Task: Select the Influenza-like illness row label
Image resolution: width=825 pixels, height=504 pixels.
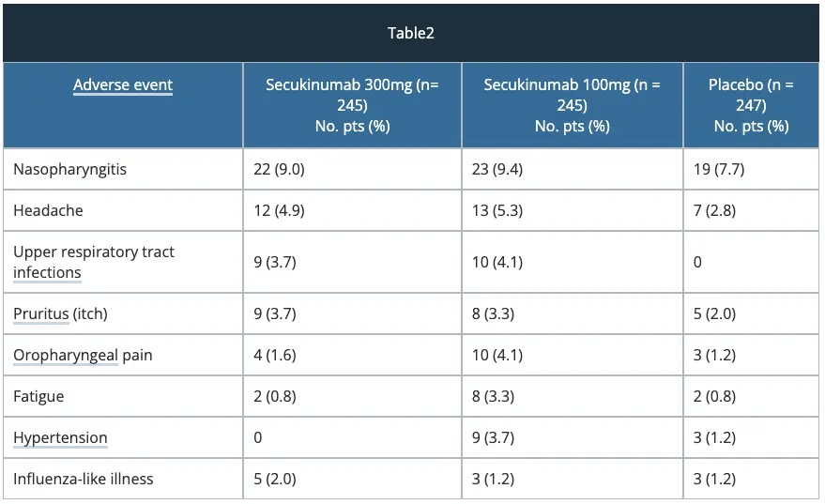Action: point(84,479)
